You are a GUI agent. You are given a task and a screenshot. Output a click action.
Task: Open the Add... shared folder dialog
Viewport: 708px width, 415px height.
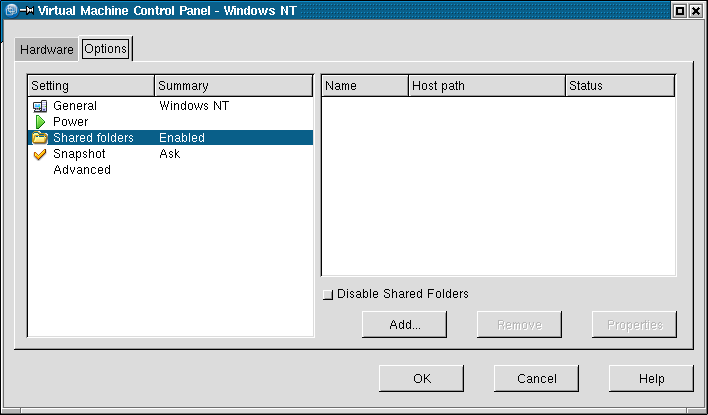click(405, 324)
